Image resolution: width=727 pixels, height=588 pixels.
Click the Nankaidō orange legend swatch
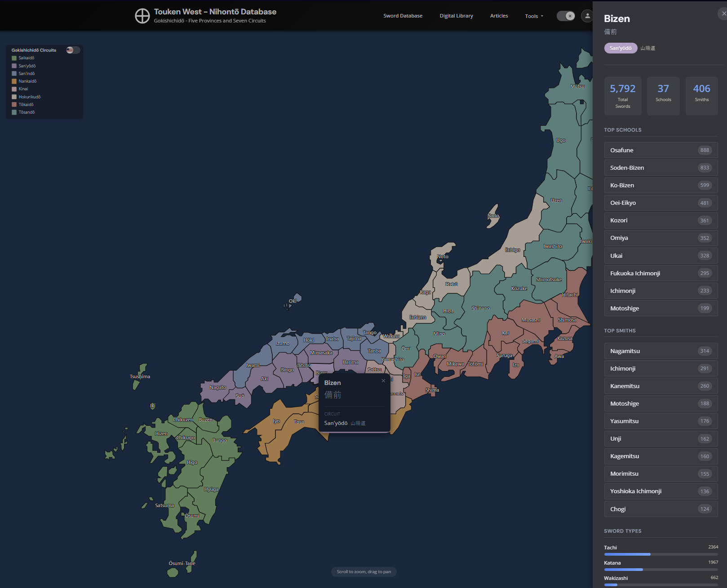click(14, 81)
